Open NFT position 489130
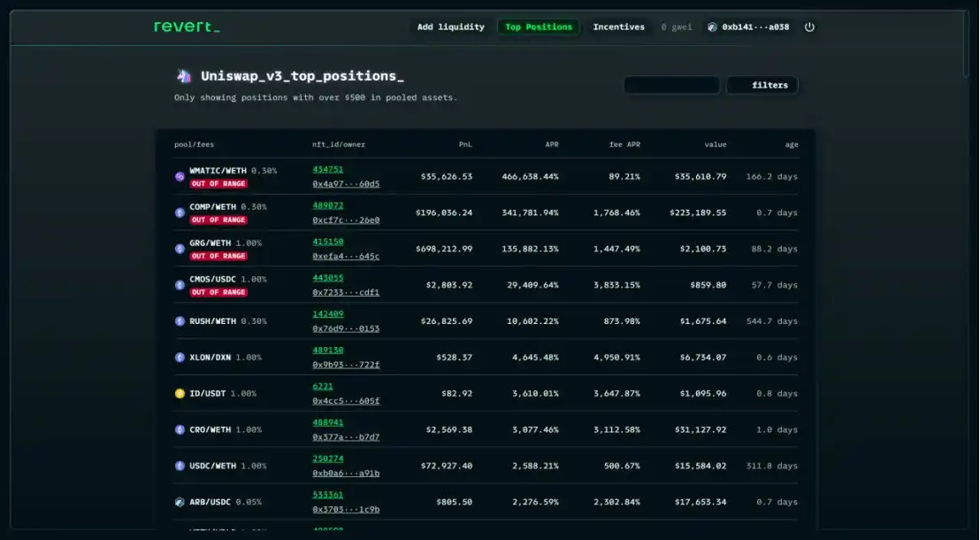 click(x=328, y=351)
